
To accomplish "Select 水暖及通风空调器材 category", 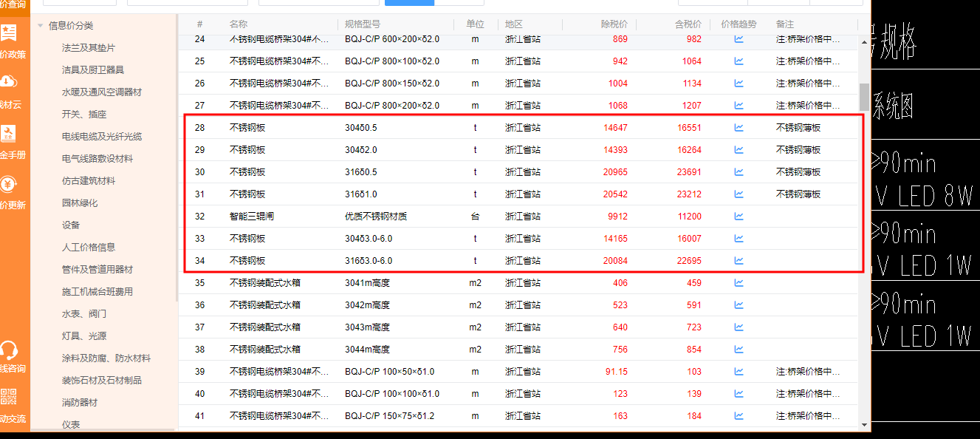I will click(x=102, y=92).
